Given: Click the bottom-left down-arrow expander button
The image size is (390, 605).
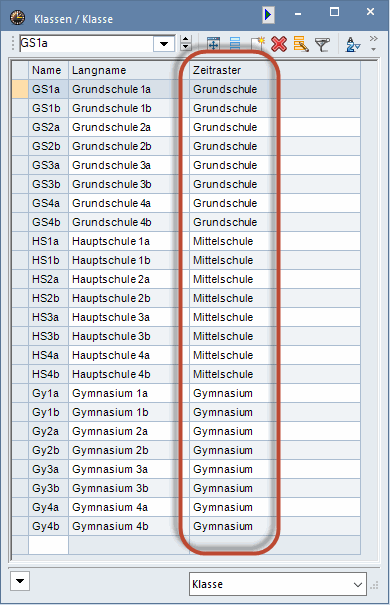Looking at the screenshot, I should point(20,581).
